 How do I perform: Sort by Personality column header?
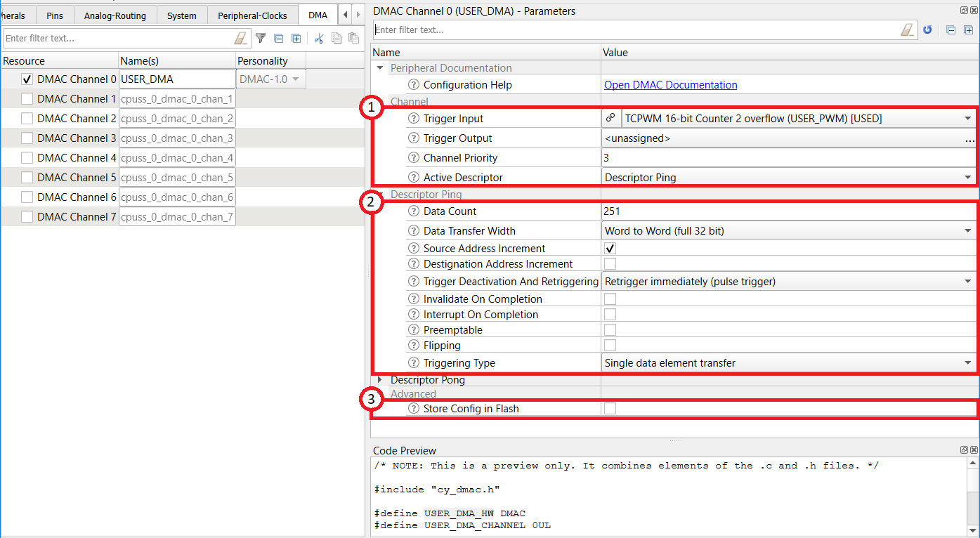tap(272, 61)
